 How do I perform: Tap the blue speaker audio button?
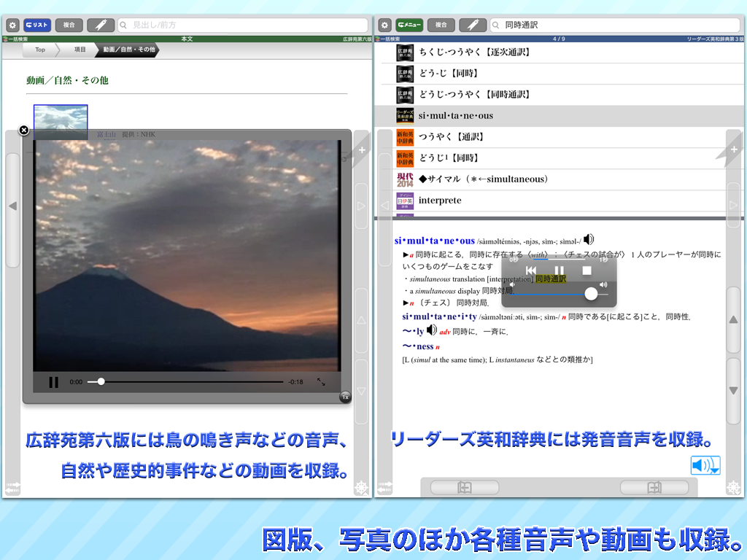[705, 465]
